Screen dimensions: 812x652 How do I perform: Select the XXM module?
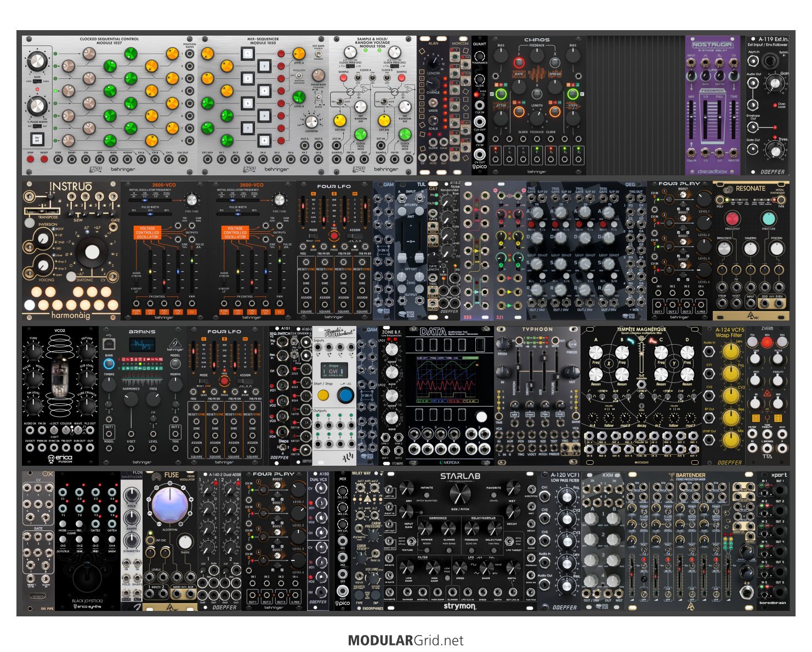pos(603,541)
